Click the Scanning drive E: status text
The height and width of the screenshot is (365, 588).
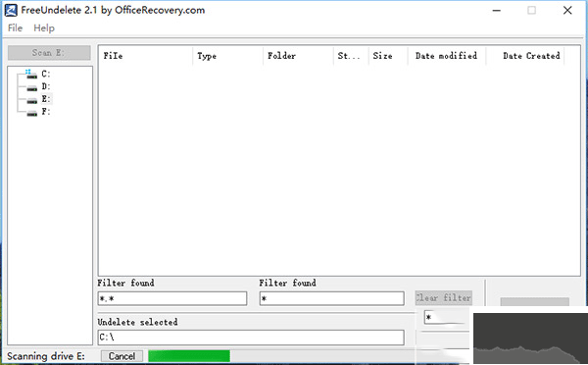tap(46, 356)
